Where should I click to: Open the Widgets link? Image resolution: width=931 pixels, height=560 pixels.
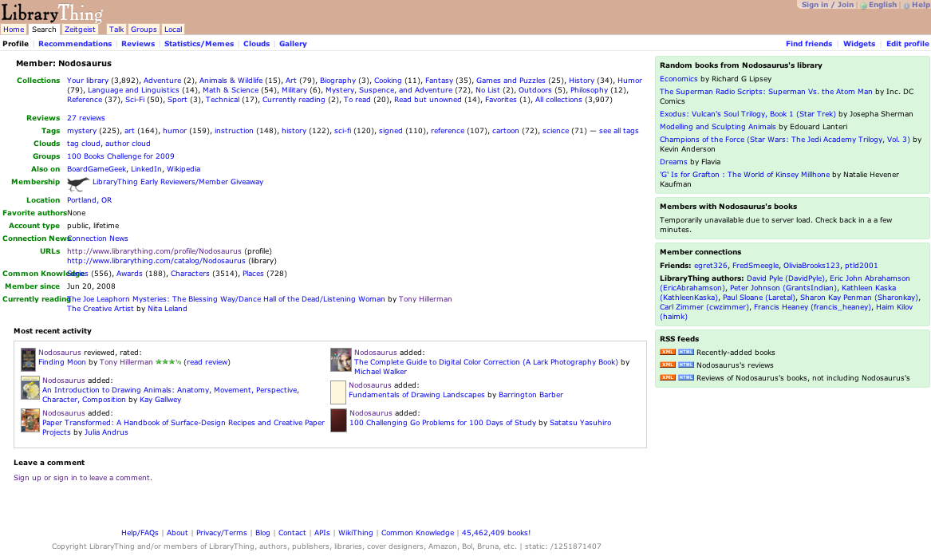pyautogui.click(x=859, y=44)
